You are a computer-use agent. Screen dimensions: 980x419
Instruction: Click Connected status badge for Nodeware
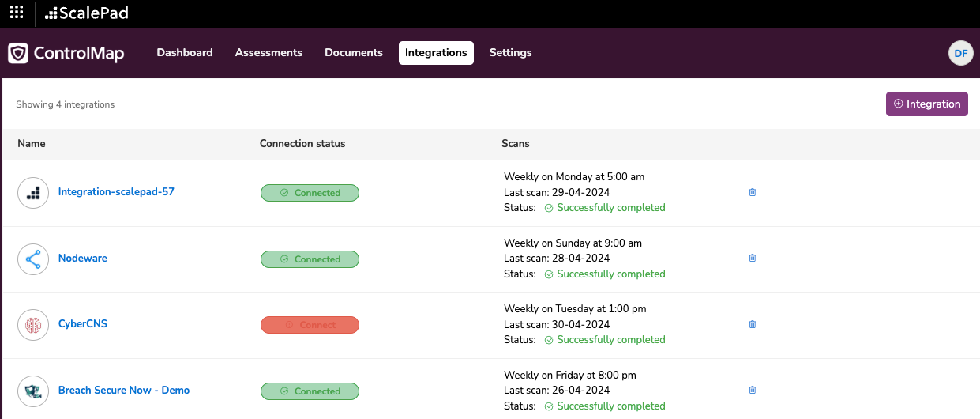tap(310, 259)
